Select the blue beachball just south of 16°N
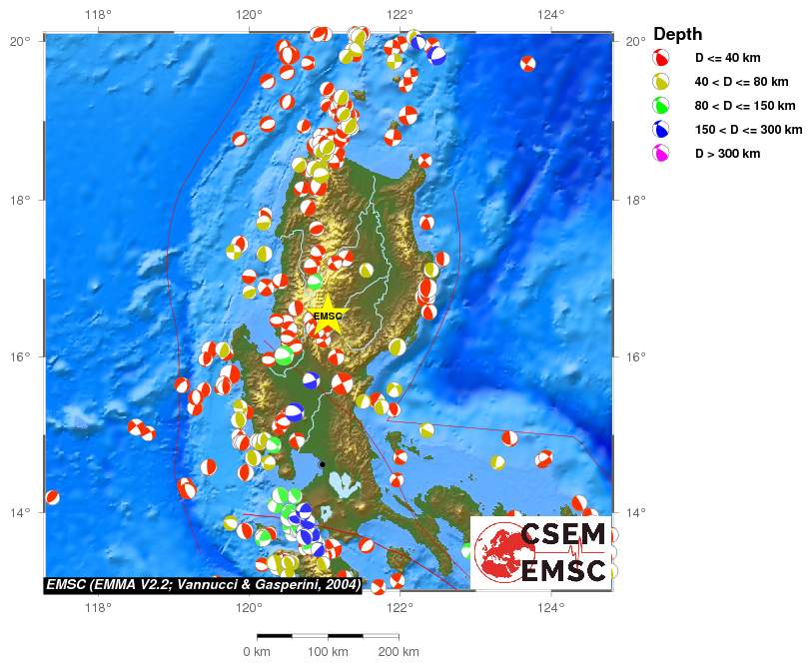 coord(311,379)
